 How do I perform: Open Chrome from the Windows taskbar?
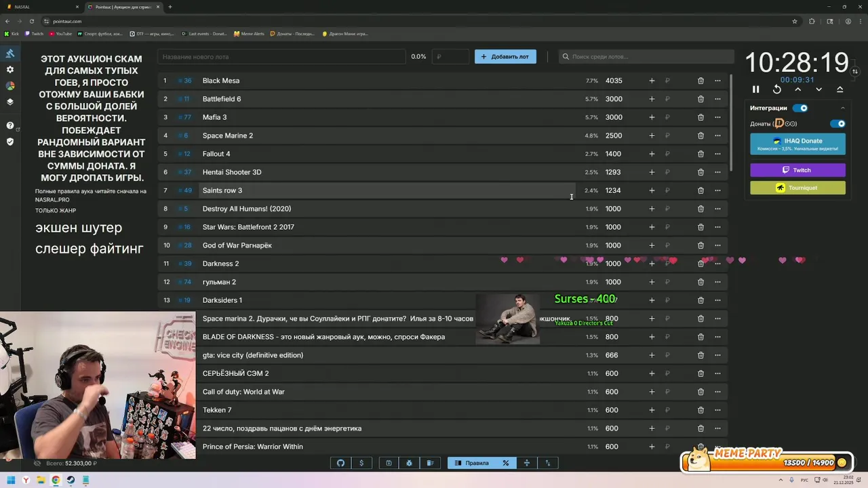(x=56, y=480)
